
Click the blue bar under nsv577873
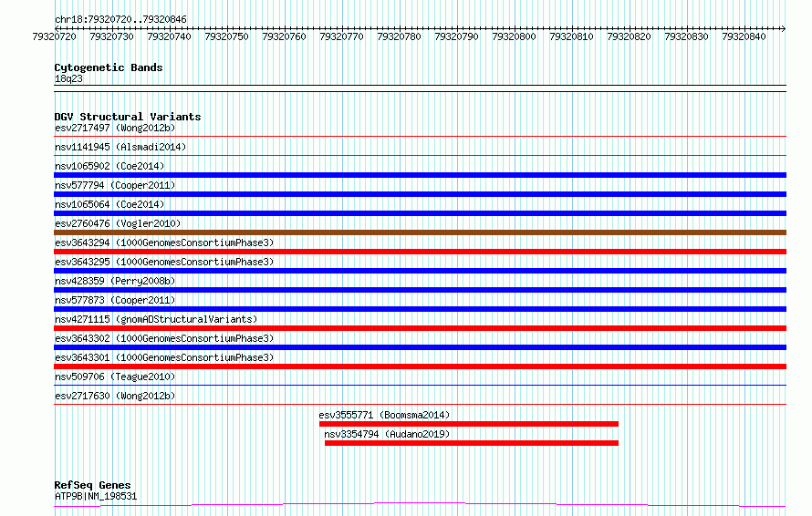click(x=420, y=309)
